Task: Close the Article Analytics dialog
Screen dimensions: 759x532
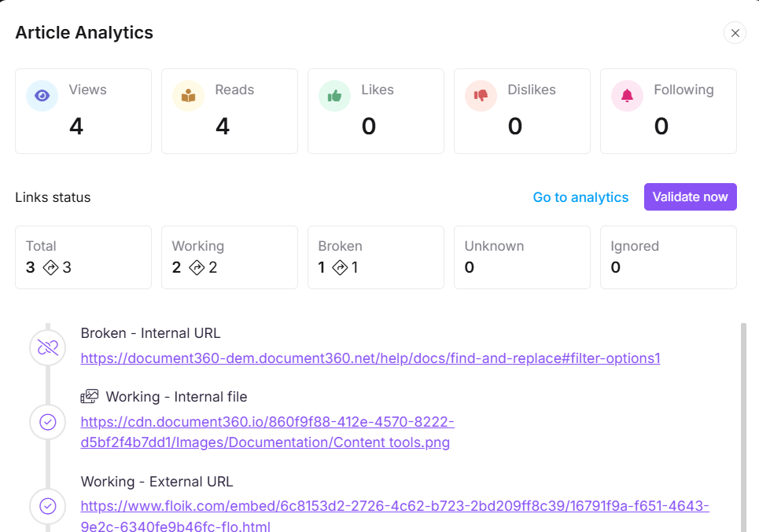Action: [735, 33]
